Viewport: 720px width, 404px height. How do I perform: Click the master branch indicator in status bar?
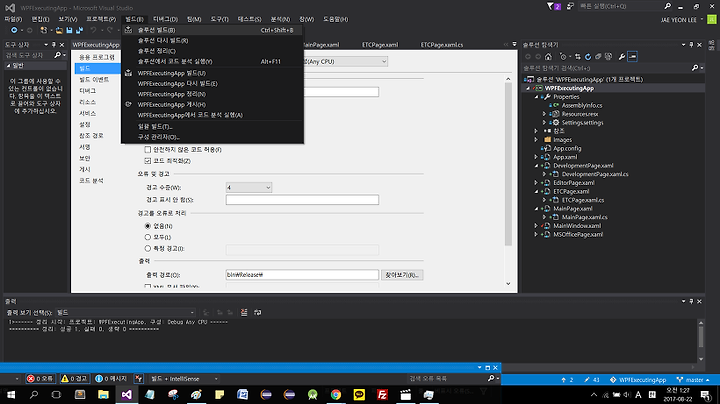pyautogui.click(x=693, y=380)
